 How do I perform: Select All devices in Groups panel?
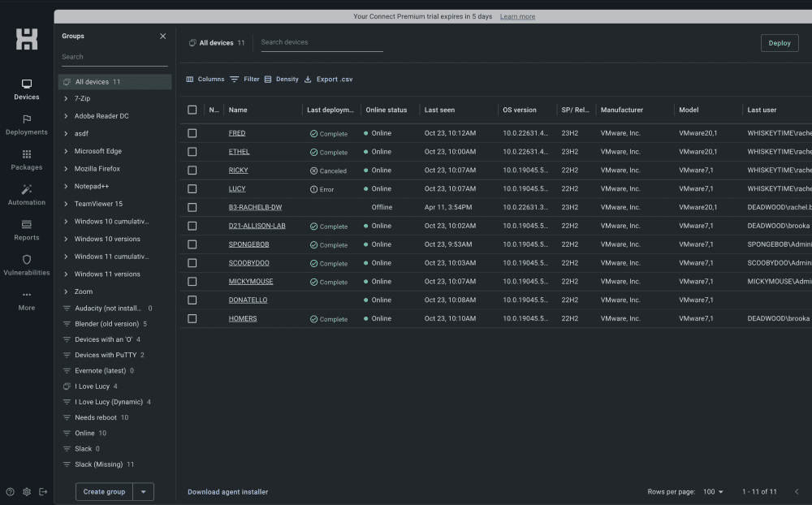(114, 82)
